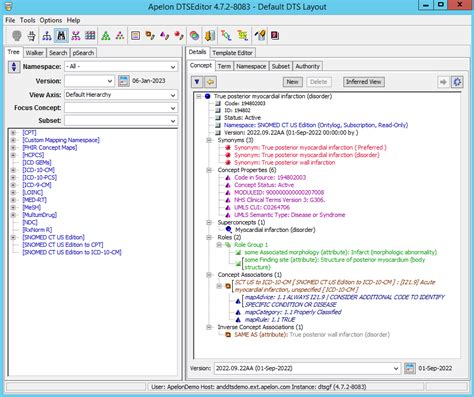474x397 pixels.
Task: Select the UMLS CUI: C0264706 property
Action: [262, 207]
